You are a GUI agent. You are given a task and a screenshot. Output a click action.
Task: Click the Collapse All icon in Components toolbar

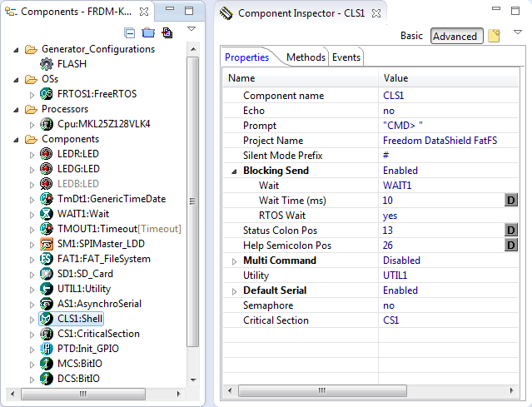point(130,33)
